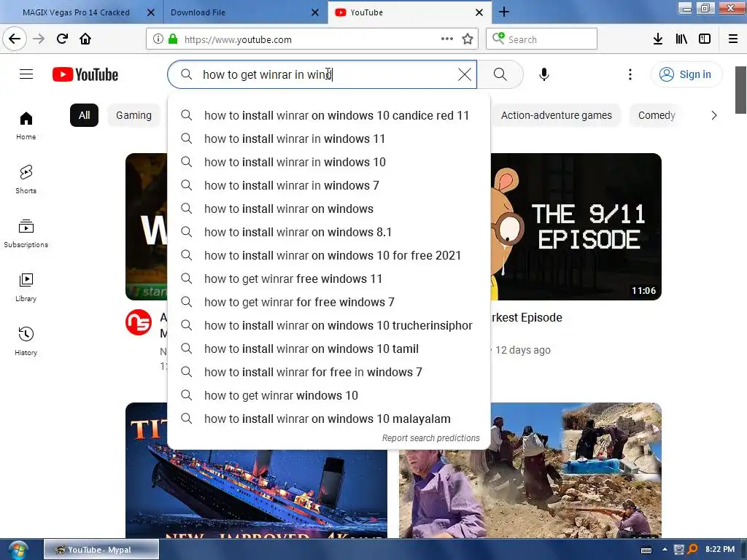Screen dimensions: 747x560
Task: Open the Windows Start menu
Action: [x=18, y=550]
